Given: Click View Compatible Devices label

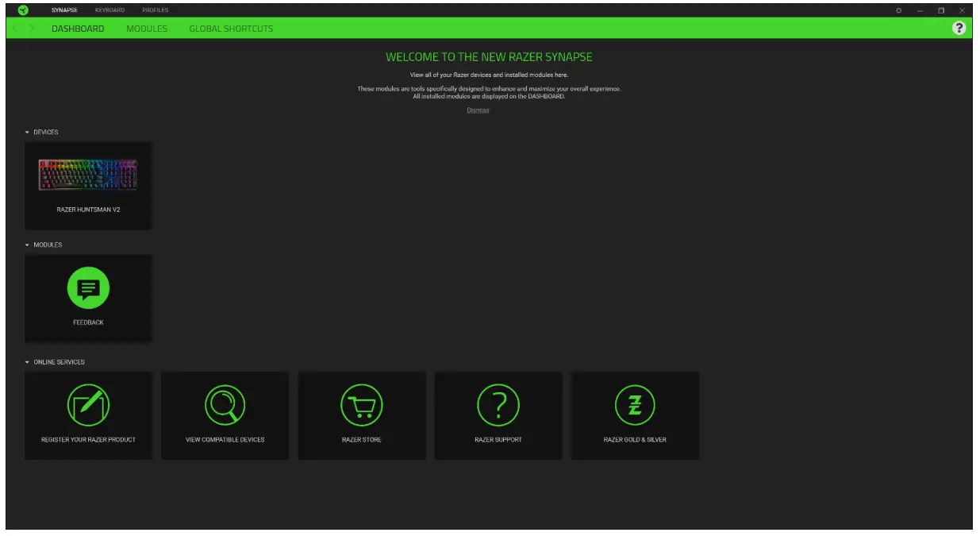Looking at the screenshot, I should (x=225, y=439).
